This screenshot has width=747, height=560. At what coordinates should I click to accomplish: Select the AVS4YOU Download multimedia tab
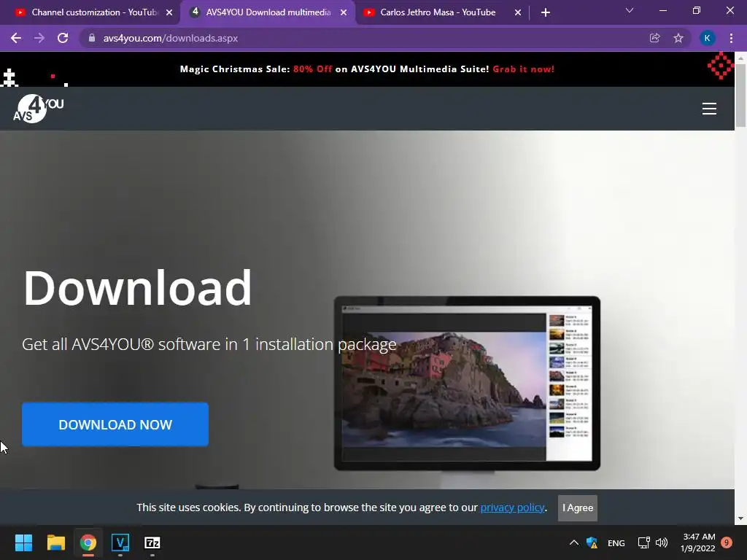[x=268, y=12]
